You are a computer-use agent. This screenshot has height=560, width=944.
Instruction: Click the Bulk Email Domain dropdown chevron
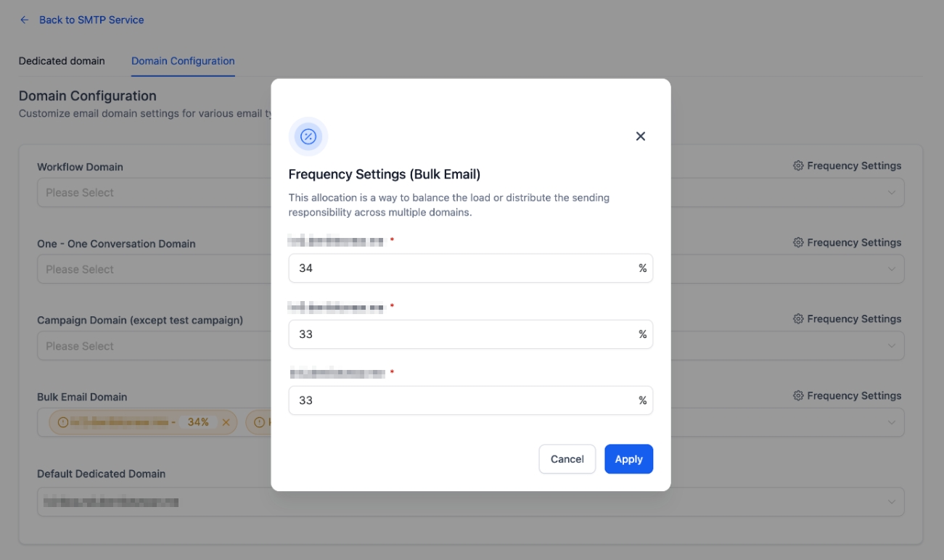pyautogui.click(x=891, y=423)
